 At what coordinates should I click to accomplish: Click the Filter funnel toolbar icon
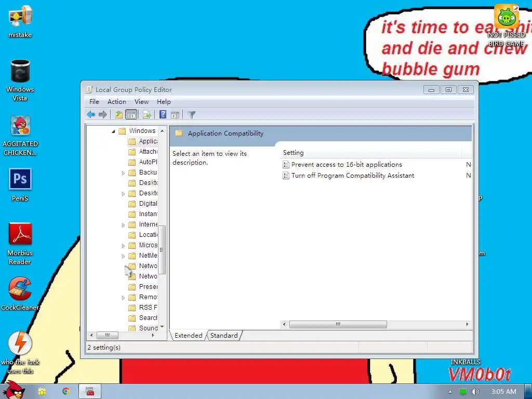coord(191,115)
